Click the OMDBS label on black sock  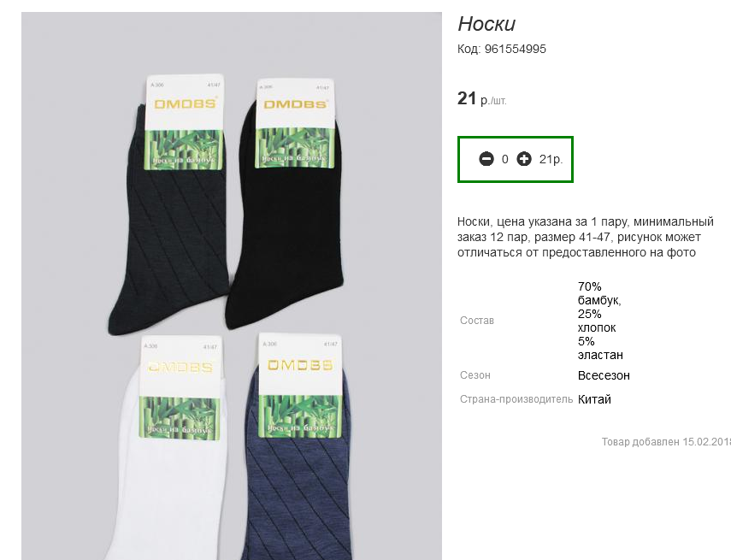(295, 104)
